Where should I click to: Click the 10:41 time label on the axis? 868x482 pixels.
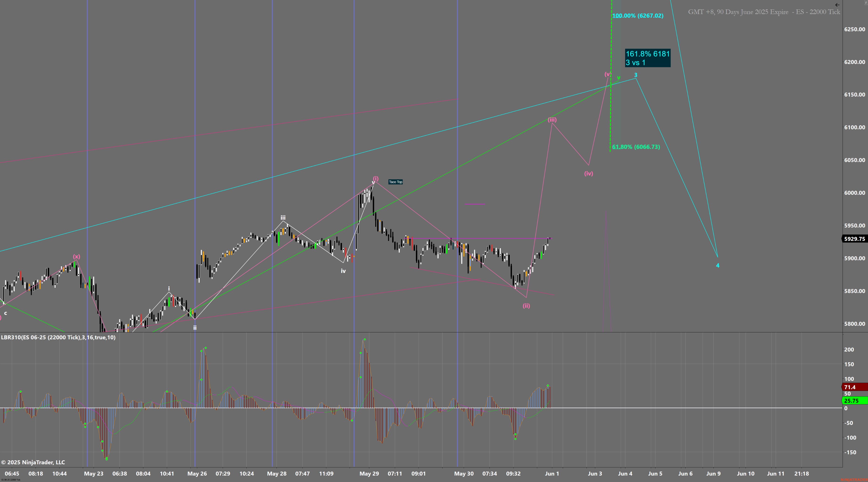167,474
